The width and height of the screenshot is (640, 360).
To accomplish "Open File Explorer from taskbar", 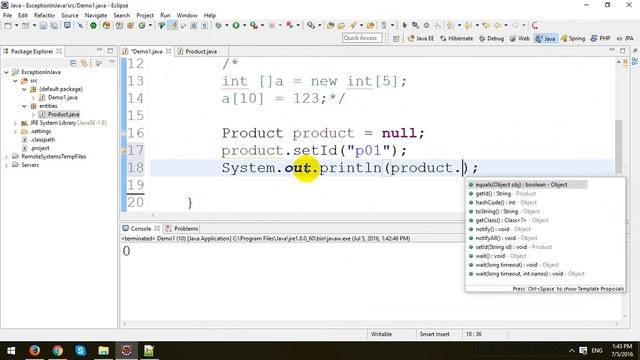I will pyautogui.click(x=103, y=351).
